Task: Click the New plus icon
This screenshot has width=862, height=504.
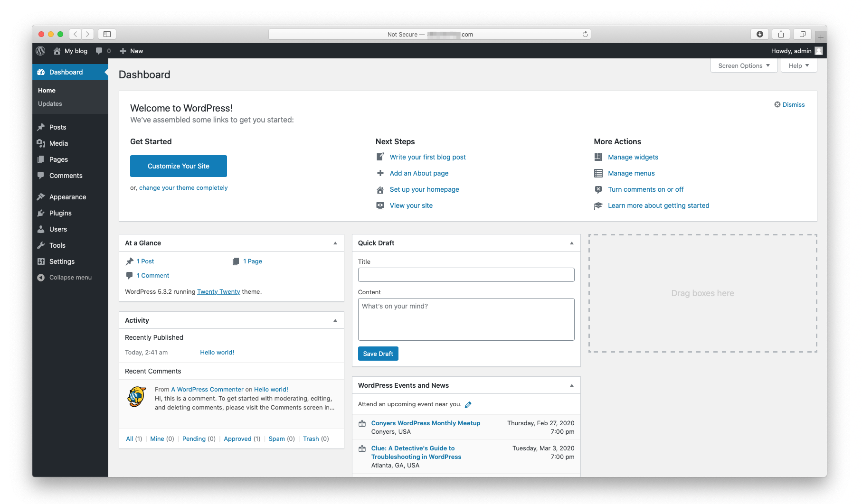Action: click(x=123, y=51)
